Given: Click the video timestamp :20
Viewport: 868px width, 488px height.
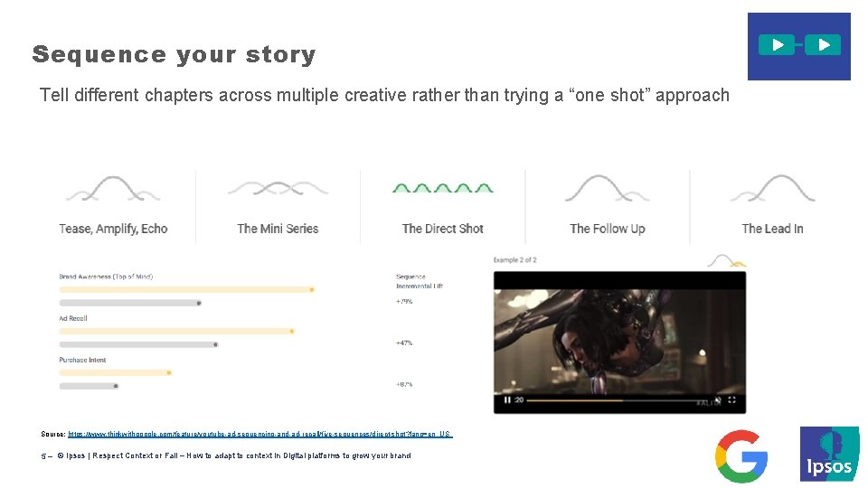Looking at the screenshot, I should tap(519, 400).
